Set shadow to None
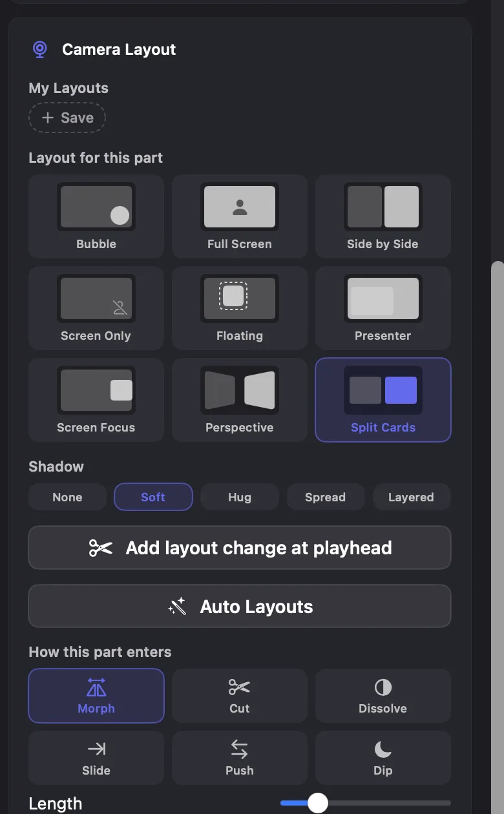The height and width of the screenshot is (814, 504). coord(67,497)
